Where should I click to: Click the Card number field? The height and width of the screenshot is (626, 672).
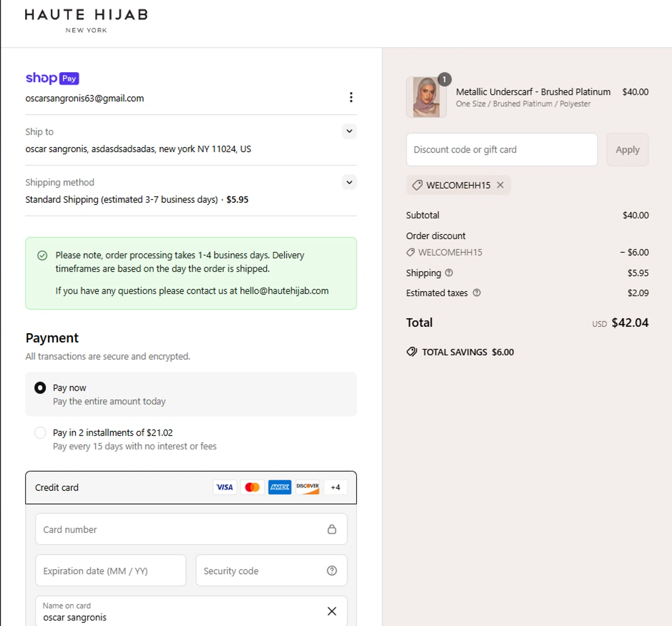click(191, 529)
